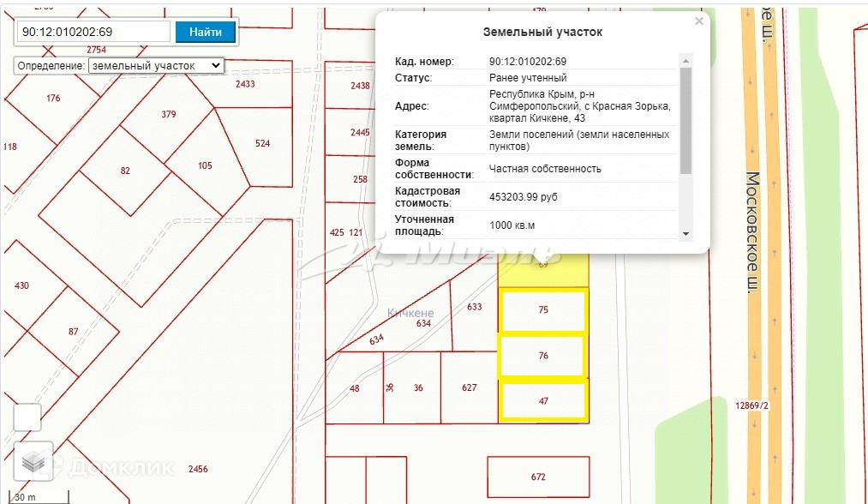Close the Земельный участок popup
This screenshot has width=868, height=504.
coord(699,21)
